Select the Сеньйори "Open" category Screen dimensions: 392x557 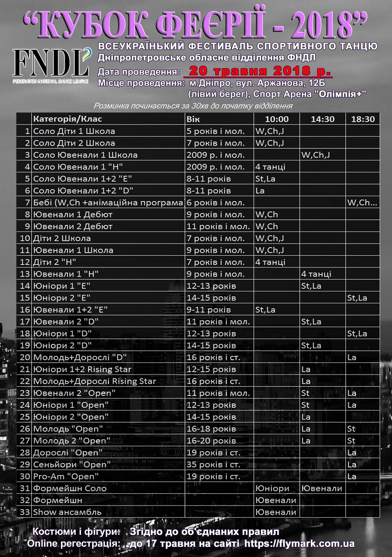(x=72, y=464)
